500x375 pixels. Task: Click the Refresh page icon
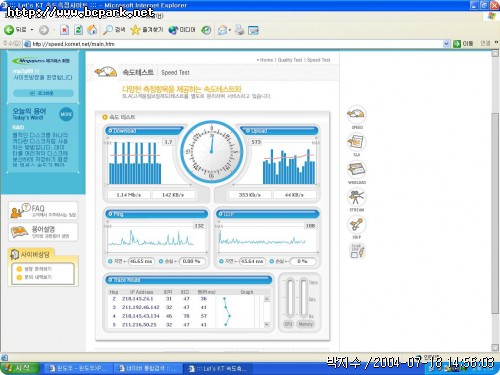click(x=78, y=30)
